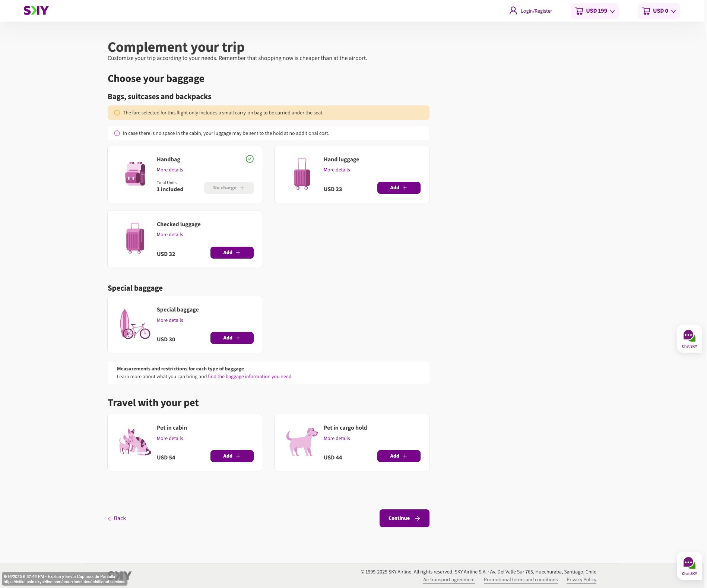Click the pet in cabin cat illustration

tap(135, 442)
